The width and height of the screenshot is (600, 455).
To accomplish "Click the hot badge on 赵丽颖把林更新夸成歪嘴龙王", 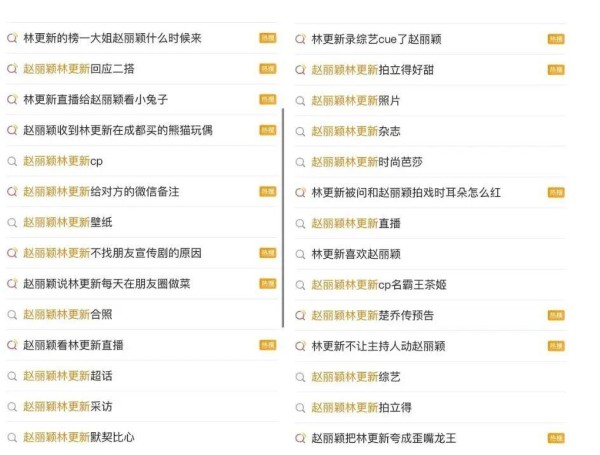I will 556,438.
